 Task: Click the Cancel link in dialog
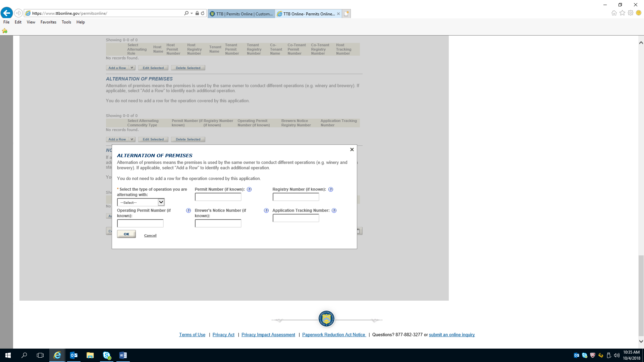coord(150,236)
